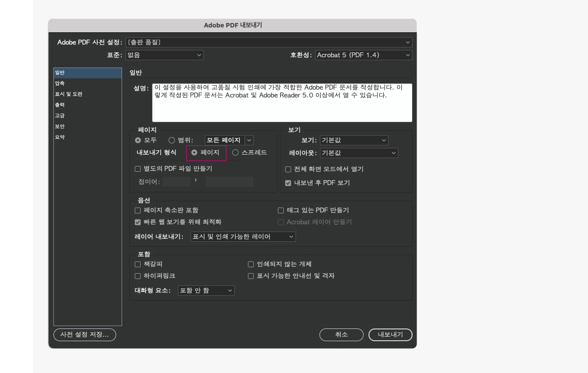Go to the 출력 settings section
This screenshot has width=588, height=373.
tap(61, 105)
